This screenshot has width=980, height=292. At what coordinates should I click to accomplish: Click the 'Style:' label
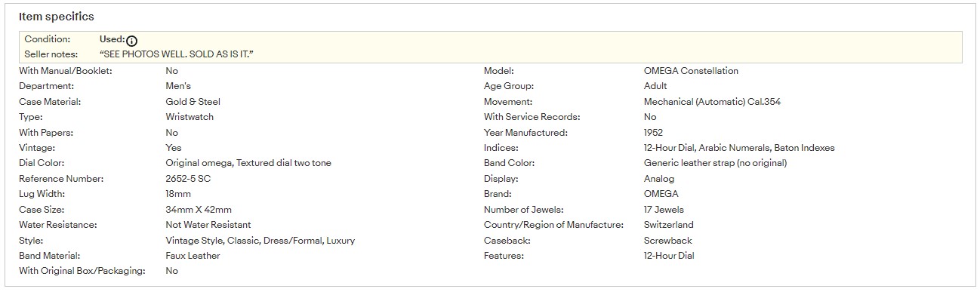31,241
